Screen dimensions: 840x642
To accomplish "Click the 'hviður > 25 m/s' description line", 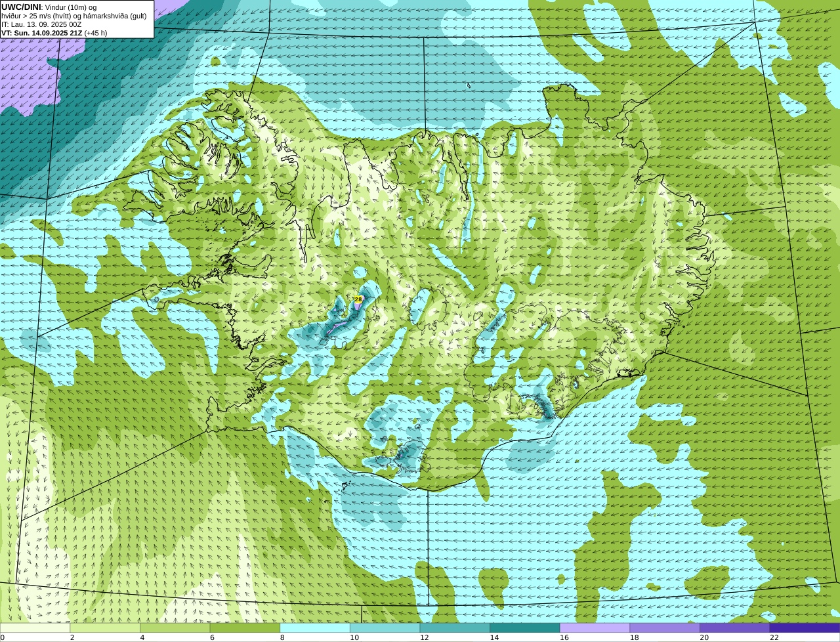I will coord(74,16).
